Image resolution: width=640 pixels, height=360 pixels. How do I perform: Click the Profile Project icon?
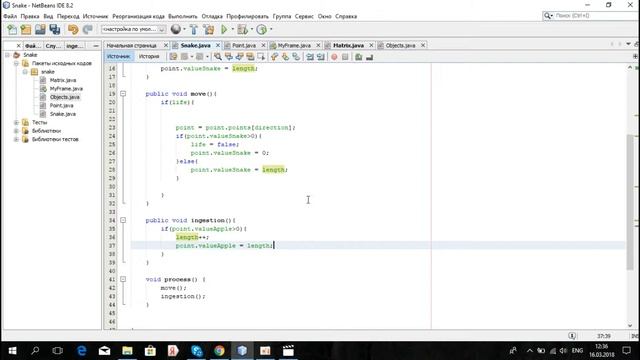[x=262, y=29]
